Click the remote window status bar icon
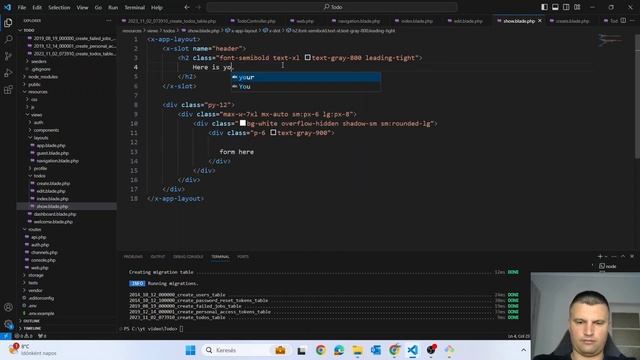Image resolution: width=640 pixels, height=360 pixels. click(5, 336)
